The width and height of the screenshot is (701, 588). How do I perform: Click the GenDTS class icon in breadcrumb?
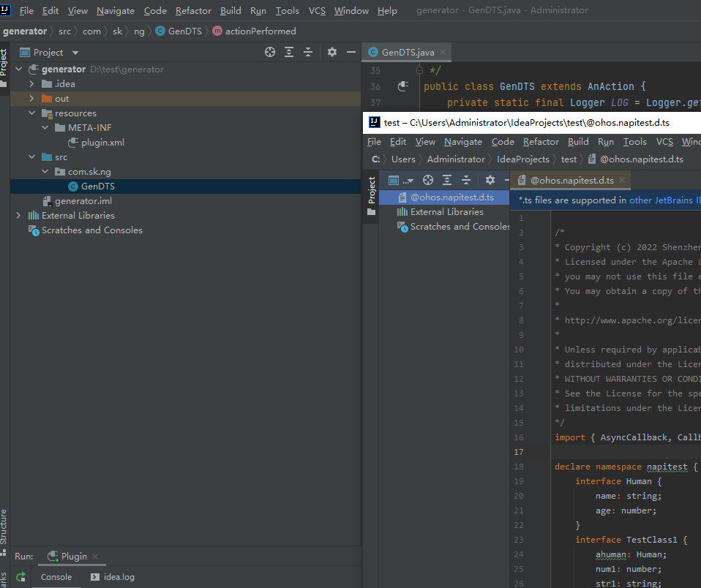(x=160, y=31)
